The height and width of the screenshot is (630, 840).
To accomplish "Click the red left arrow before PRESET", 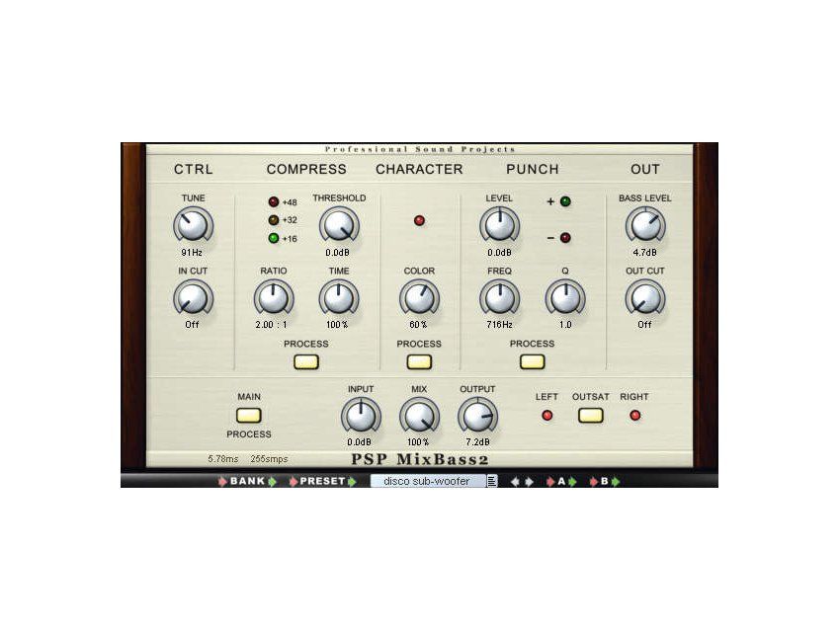I will coord(294,481).
